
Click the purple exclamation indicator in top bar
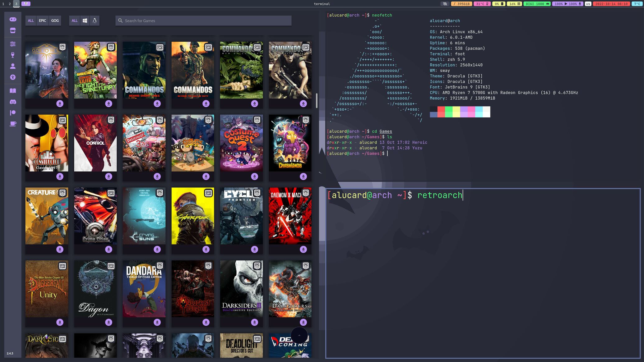(26, 4)
